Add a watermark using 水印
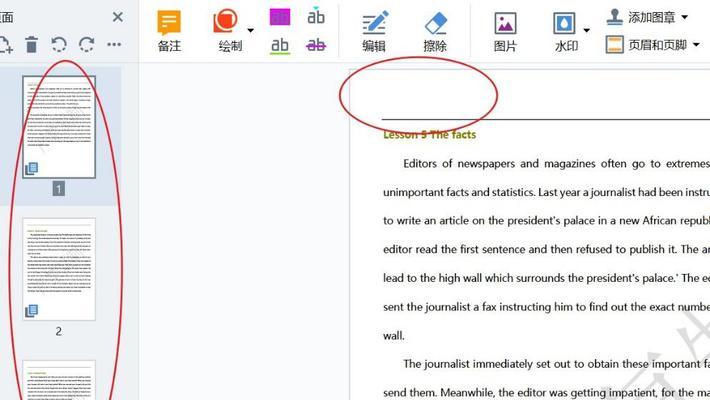The image size is (710, 400). click(566, 32)
